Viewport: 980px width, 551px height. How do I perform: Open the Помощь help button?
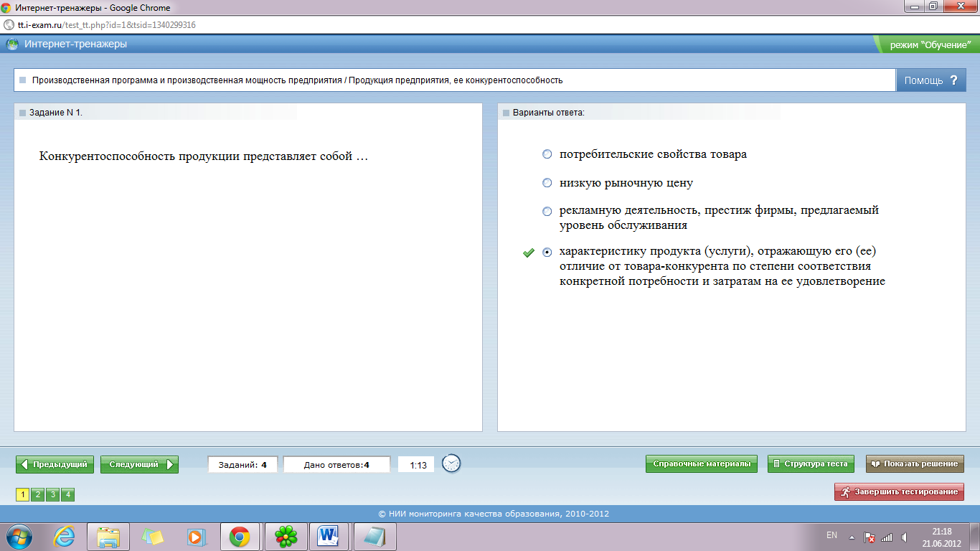point(930,80)
